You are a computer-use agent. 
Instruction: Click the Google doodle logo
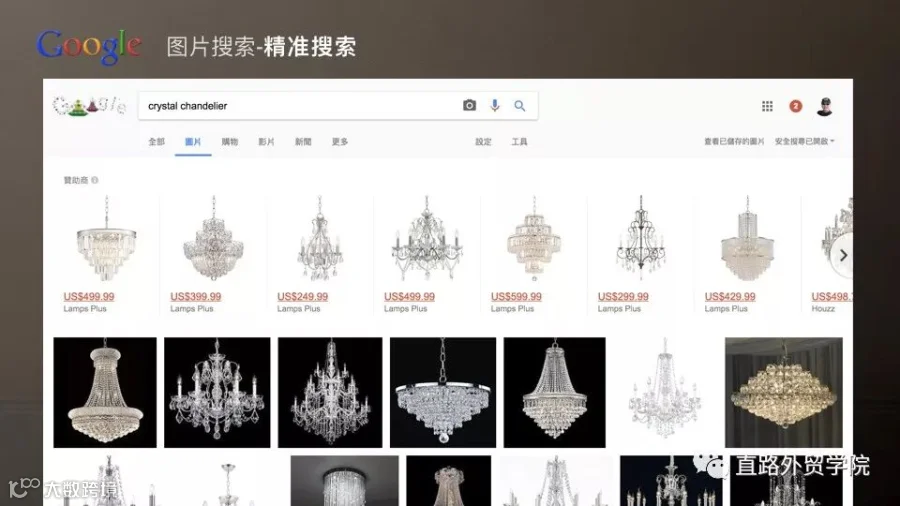point(89,106)
